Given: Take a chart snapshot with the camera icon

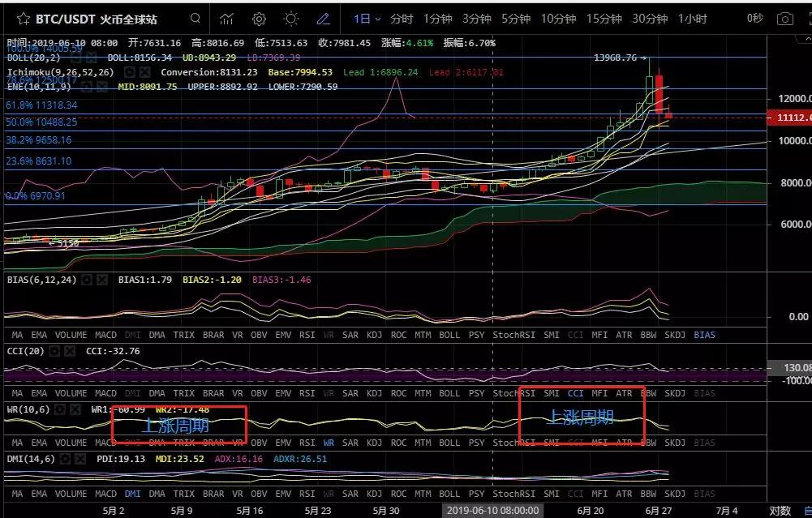Looking at the screenshot, I should [x=785, y=19].
